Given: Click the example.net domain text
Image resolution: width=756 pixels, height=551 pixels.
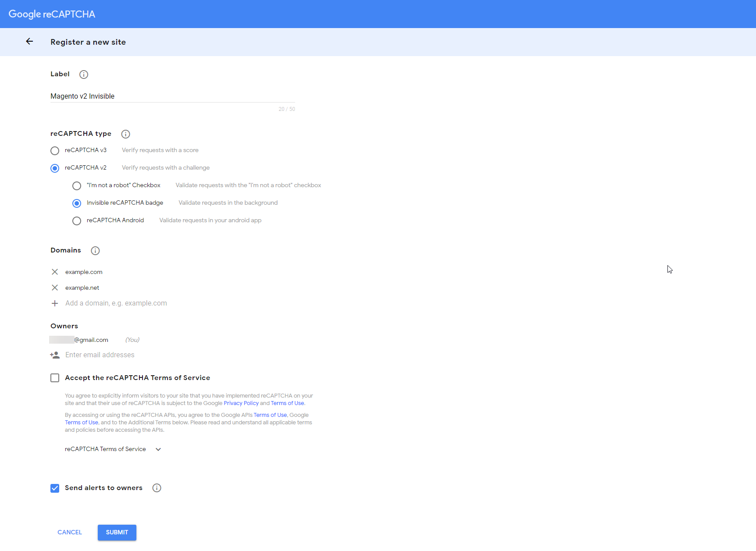Looking at the screenshot, I should [82, 288].
